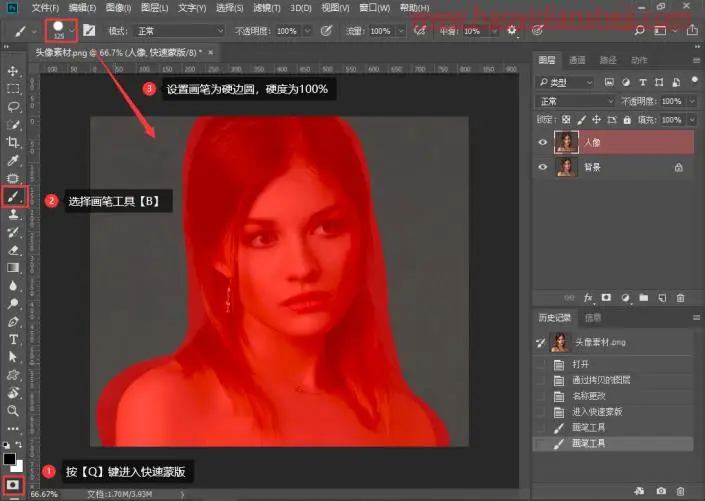This screenshot has height=501, width=705.
Task: Open the foreground color swatch
Action: coord(9,459)
